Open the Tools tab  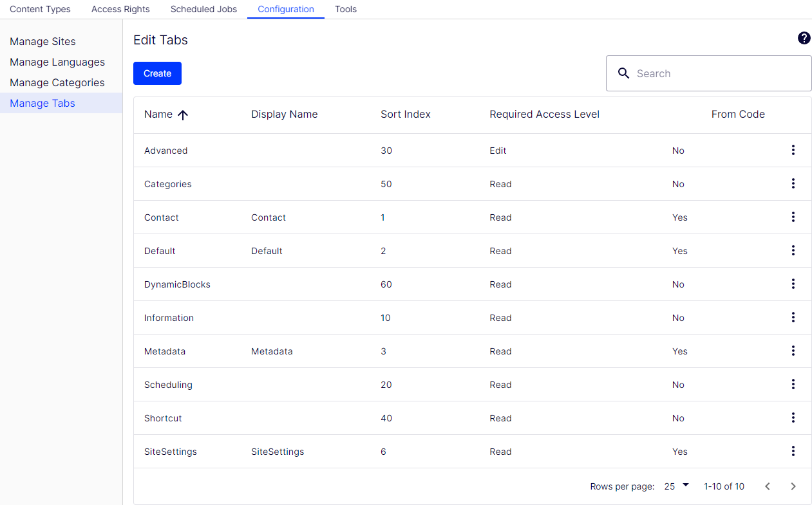point(346,9)
